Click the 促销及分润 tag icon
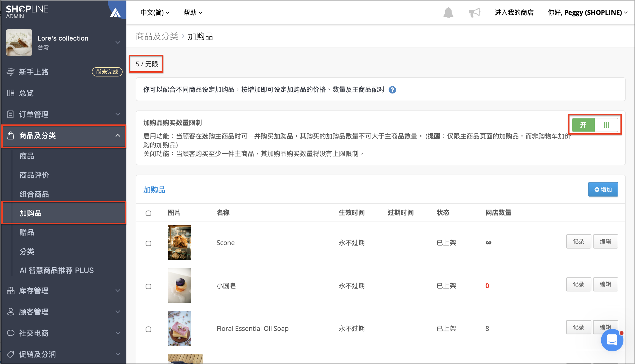 point(10,354)
